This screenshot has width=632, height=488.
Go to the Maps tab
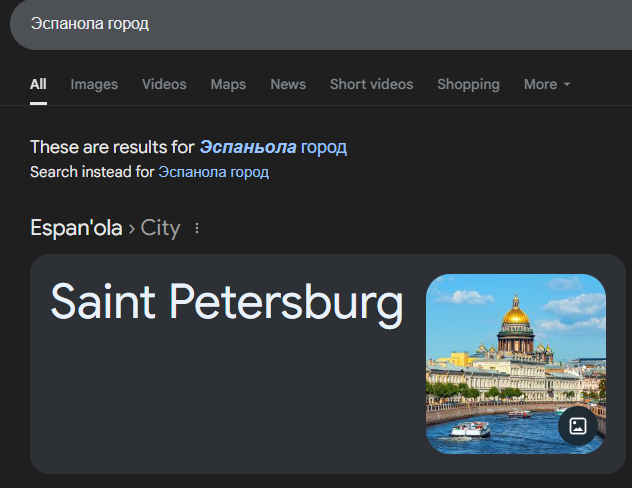tap(228, 84)
